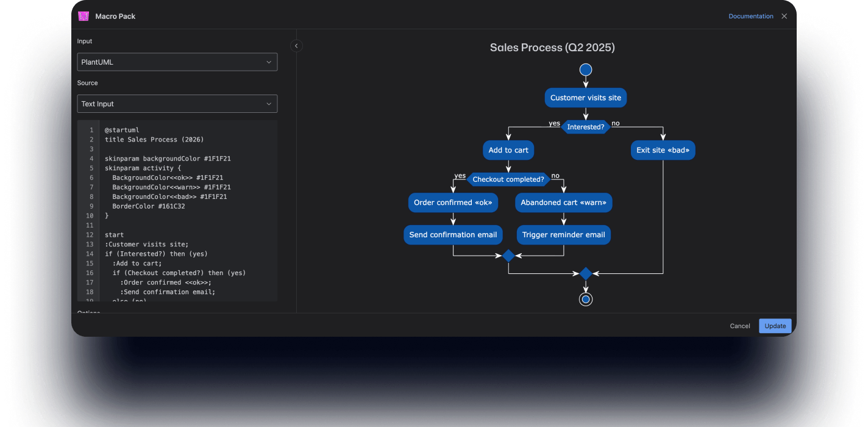This screenshot has width=868, height=427.
Task: Click the 'Checkout completed?' decision node
Action: (508, 179)
